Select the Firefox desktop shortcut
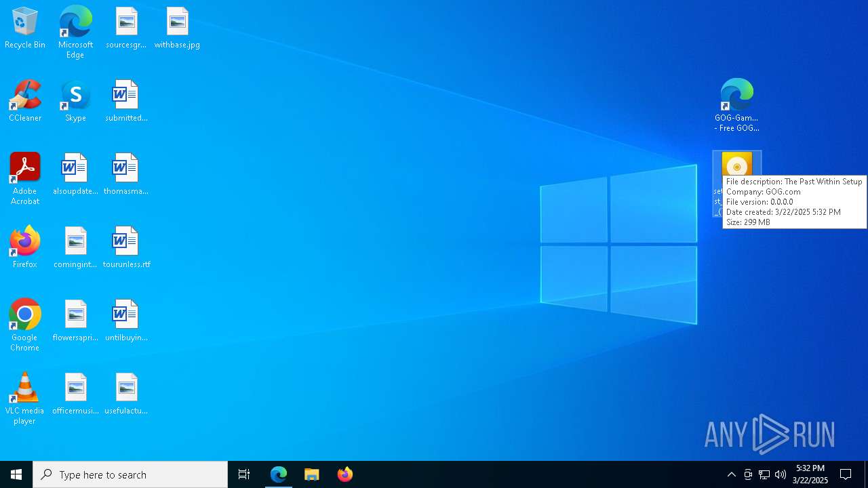Screen dimensions: 868x488 tap(25, 248)
